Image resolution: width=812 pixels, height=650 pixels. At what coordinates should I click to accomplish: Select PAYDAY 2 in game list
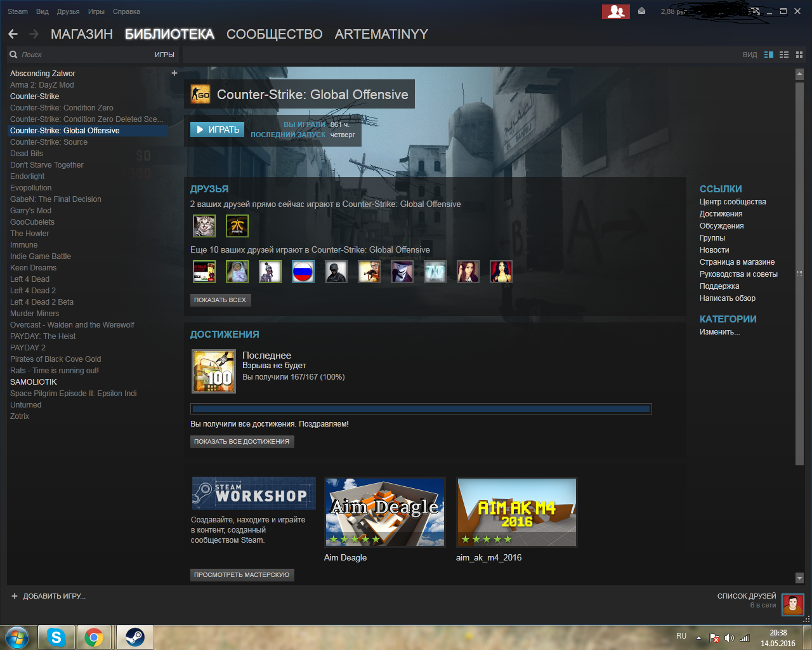pos(28,348)
